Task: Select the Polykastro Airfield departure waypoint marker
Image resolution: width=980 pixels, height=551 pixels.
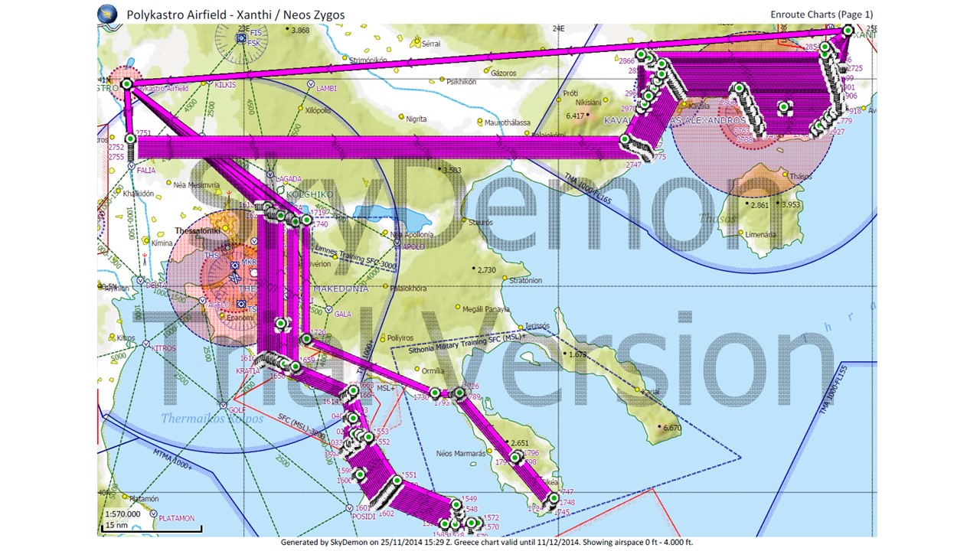Action: coord(127,84)
